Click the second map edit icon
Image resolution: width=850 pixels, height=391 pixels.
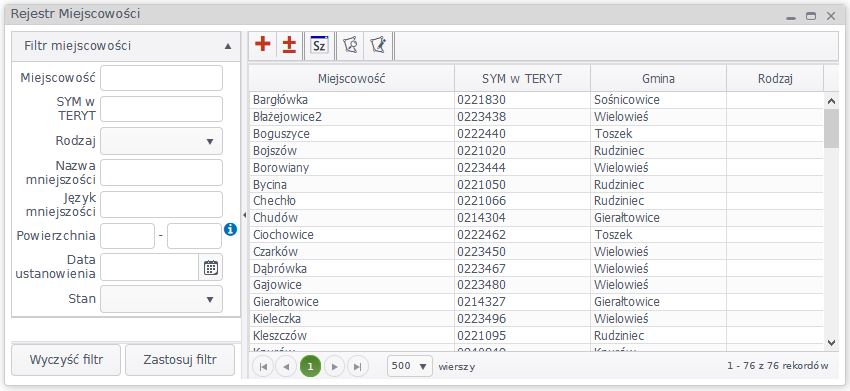(x=378, y=45)
